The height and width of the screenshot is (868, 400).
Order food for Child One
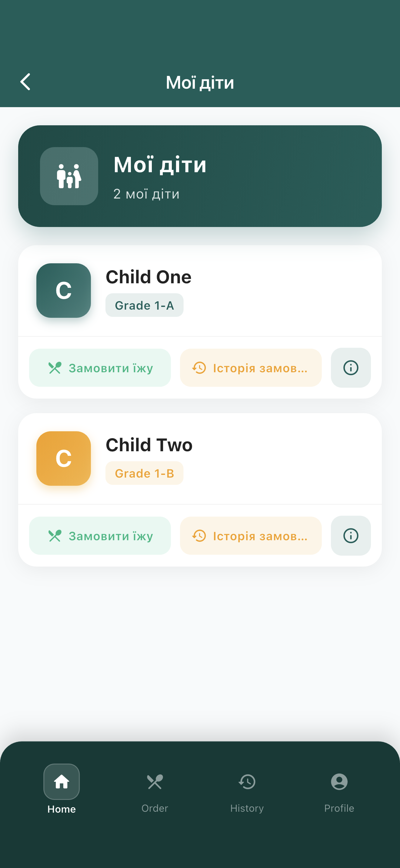[x=100, y=368]
